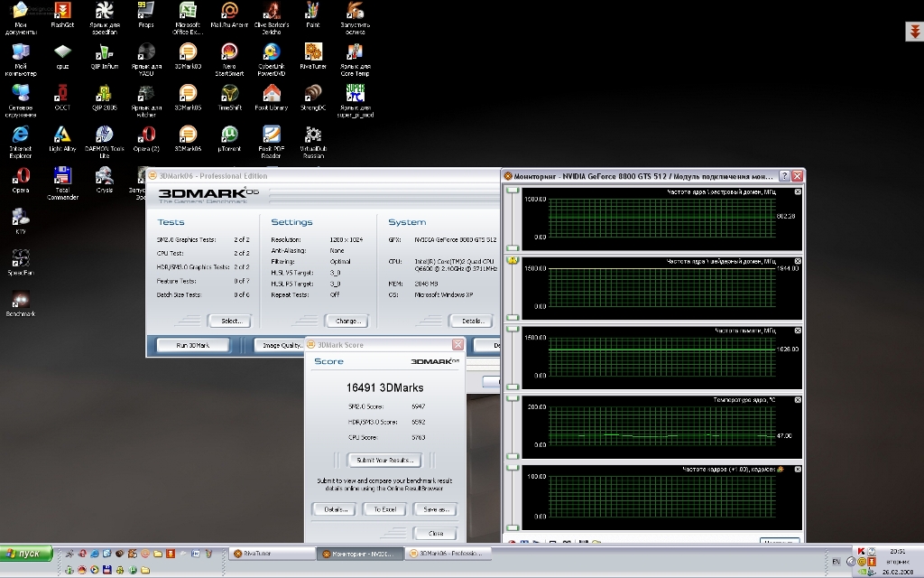Switch to RivaTuner taskbar item
Screen dimensions: 924x578
pos(271,553)
